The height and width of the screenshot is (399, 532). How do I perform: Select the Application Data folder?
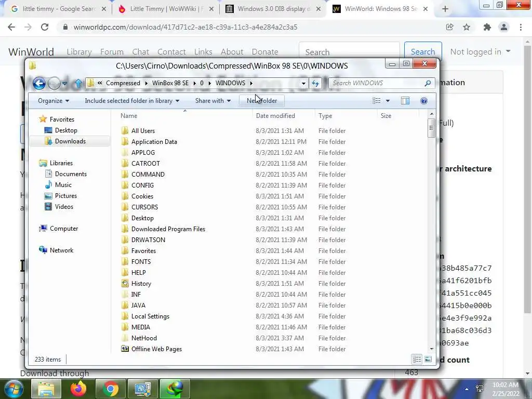[154, 142]
